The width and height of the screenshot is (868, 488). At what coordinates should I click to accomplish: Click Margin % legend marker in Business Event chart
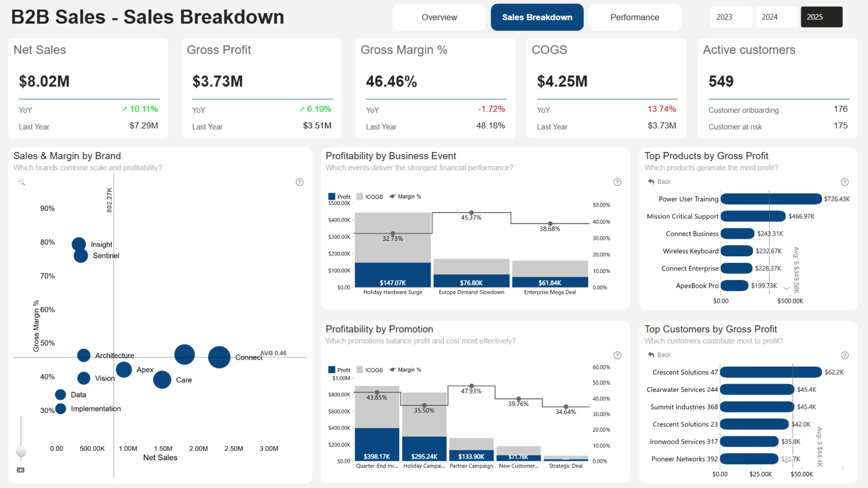[x=392, y=197]
